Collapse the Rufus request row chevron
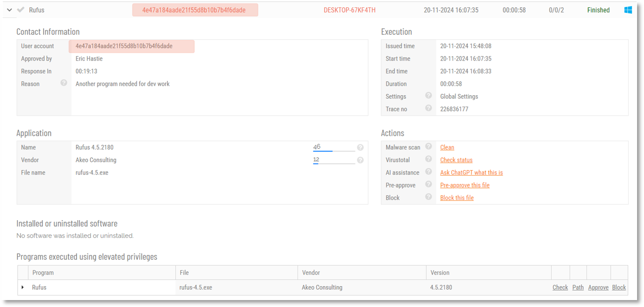The width and height of the screenshot is (644, 307). click(x=9, y=10)
